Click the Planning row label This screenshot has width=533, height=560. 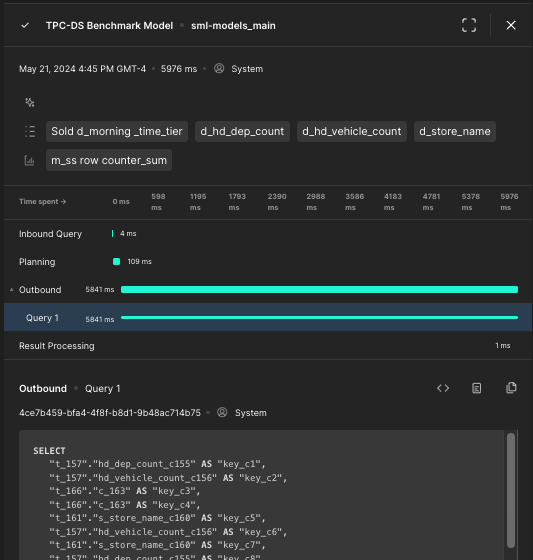click(x=37, y=262)
